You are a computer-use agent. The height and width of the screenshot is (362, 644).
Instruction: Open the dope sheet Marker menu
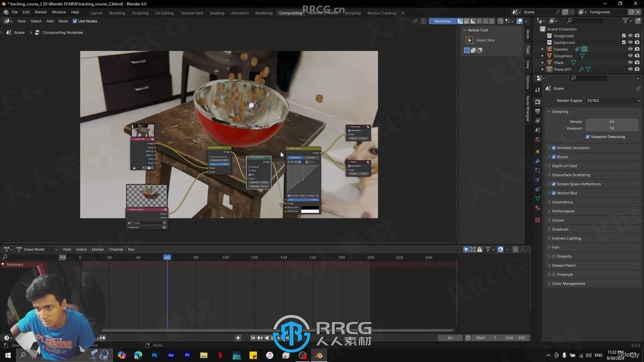click(98, 249)
